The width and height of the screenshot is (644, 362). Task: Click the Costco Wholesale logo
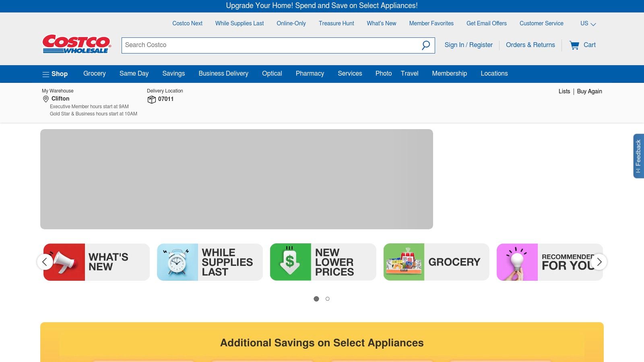(77, 44)
